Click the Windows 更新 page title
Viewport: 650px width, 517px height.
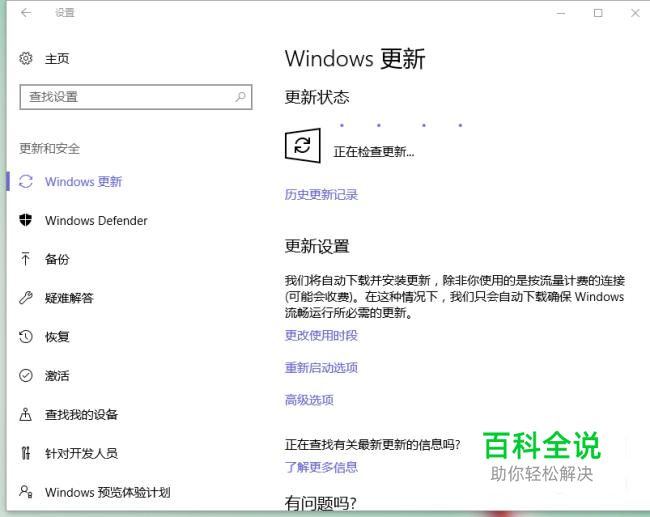pyautogui.click(x=355, y=58)
